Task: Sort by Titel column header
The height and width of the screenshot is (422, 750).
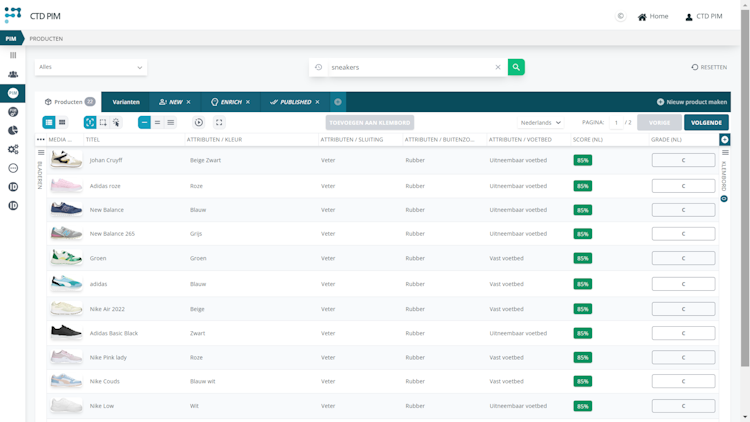Action: coord(92,139)
